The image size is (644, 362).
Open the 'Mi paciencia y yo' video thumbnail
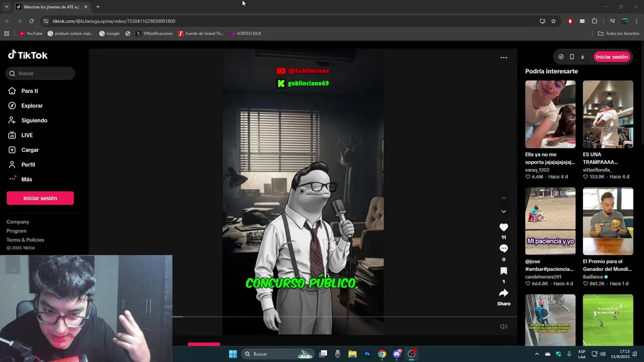550,221
